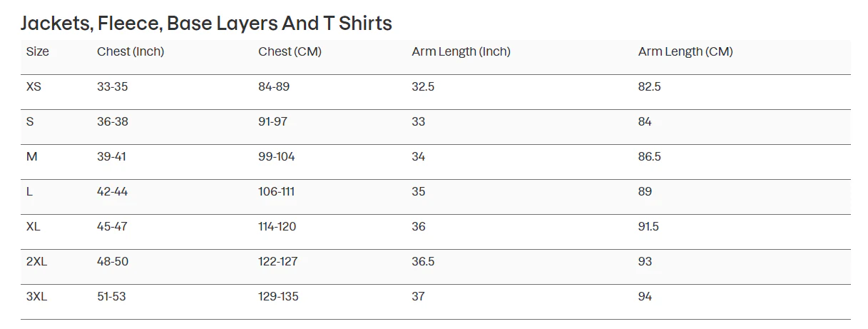Select the 86.5 arm length CM cell
This screenshot has width=868, height=329.
pos(650,156)
